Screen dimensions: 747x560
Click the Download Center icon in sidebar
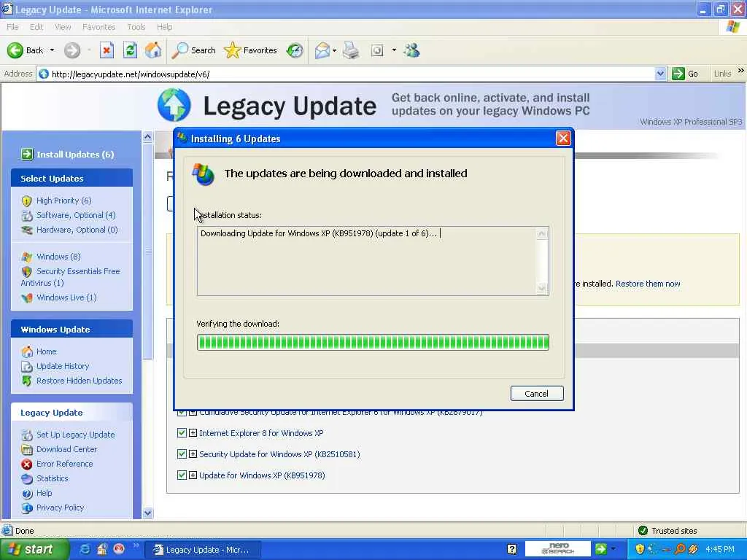point(27,449)
